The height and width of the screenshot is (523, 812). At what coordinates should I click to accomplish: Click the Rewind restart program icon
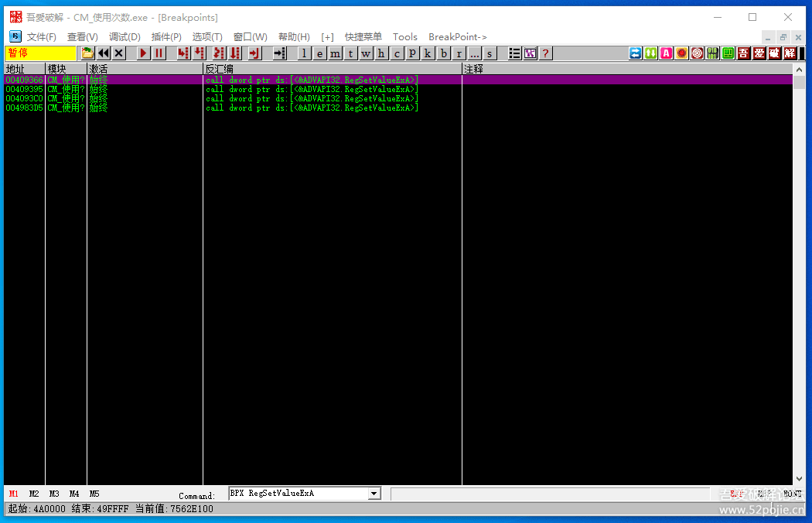pos(103,53)
